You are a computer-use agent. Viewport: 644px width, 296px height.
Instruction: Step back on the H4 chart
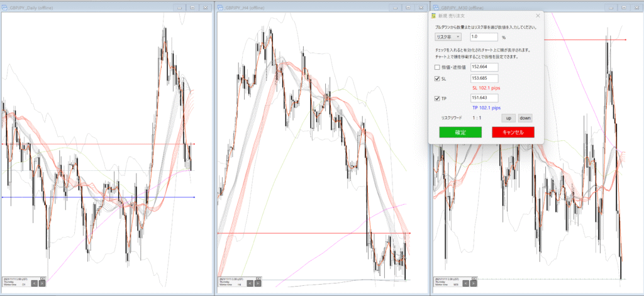(x=250, y=284)
